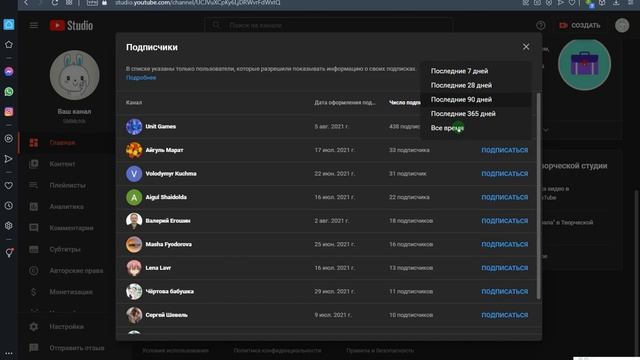Click the account avatar in top right

point(622,25)
